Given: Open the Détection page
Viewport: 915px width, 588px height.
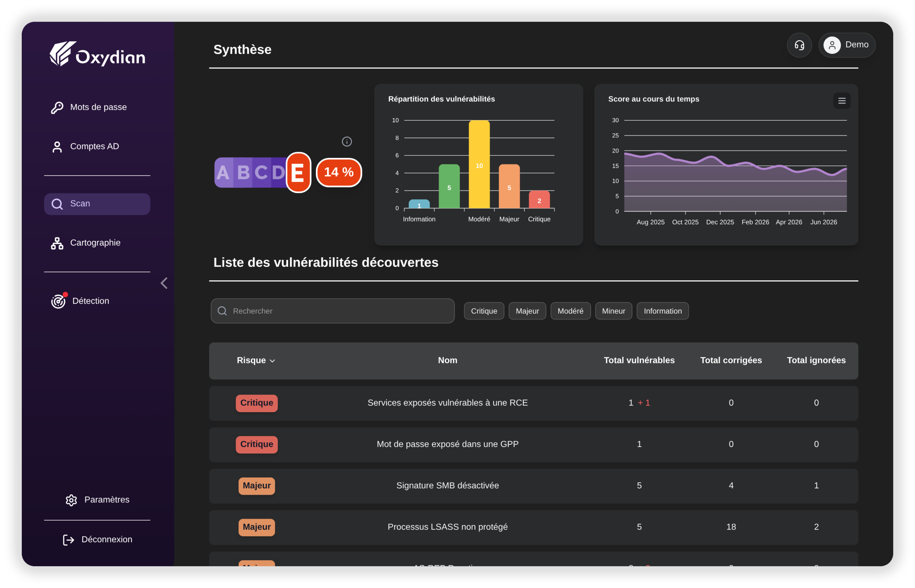Looking at the screenshot, I should tap(97, 301).
